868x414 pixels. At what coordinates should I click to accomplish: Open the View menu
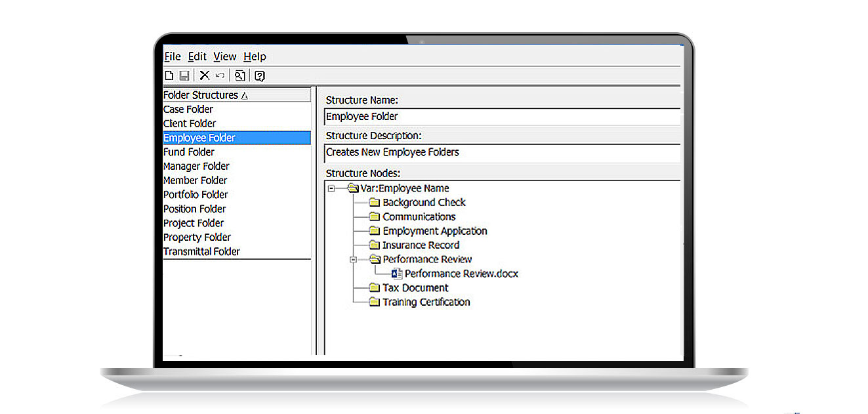(225, 56)
